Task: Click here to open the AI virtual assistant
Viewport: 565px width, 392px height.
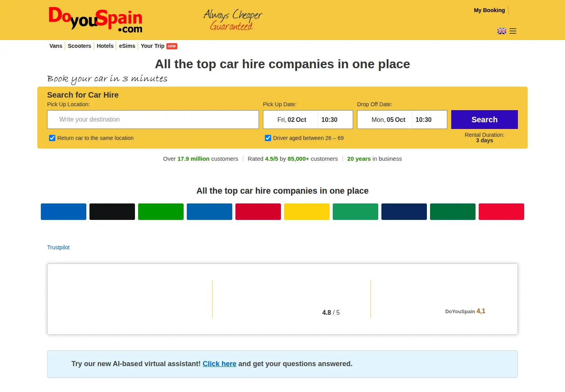Action: click(x=219, y=364)
